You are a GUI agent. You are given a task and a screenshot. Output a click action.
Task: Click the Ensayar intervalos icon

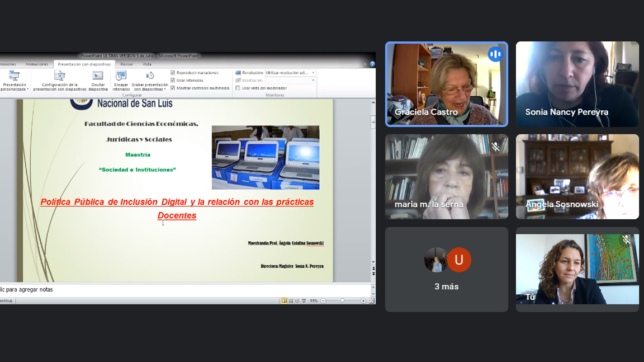pos(121,77)
